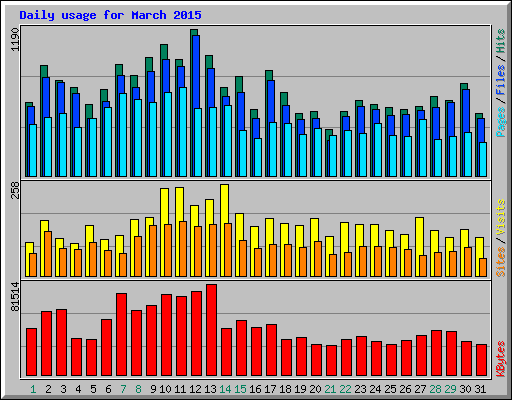This screenshot has height=400, width=512.
Task: Click the 'Files' legend label
Action: click(x=500, y=79)
